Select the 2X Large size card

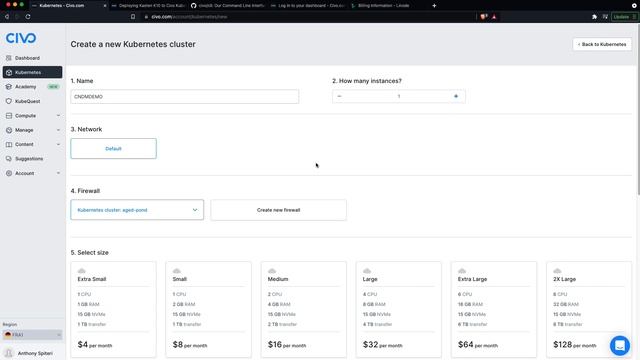pyautogui.click(x=589, y=309)
